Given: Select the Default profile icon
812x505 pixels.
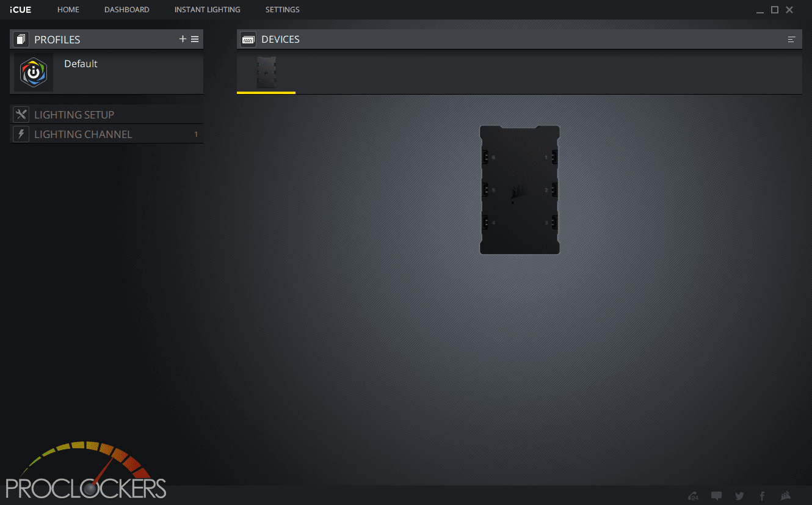Looking at the screenshot, I should pyautogui.click(x=34, y=73).
